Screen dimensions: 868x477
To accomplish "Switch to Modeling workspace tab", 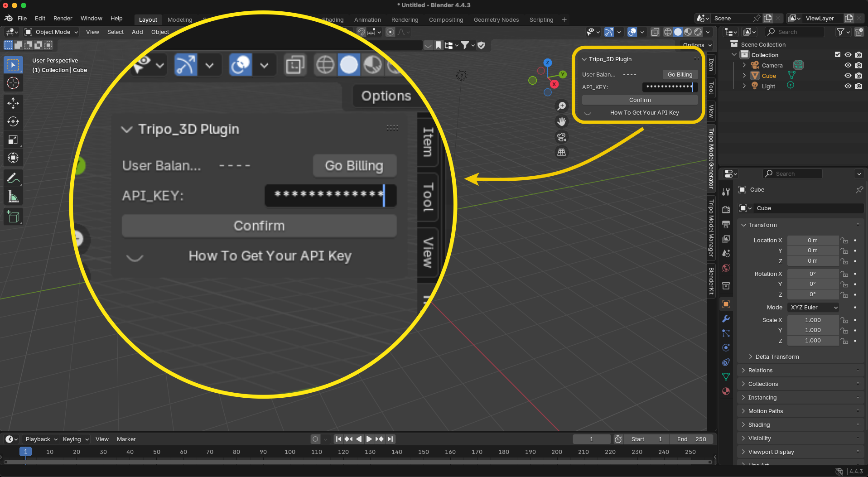I will (x=180, y=19).
